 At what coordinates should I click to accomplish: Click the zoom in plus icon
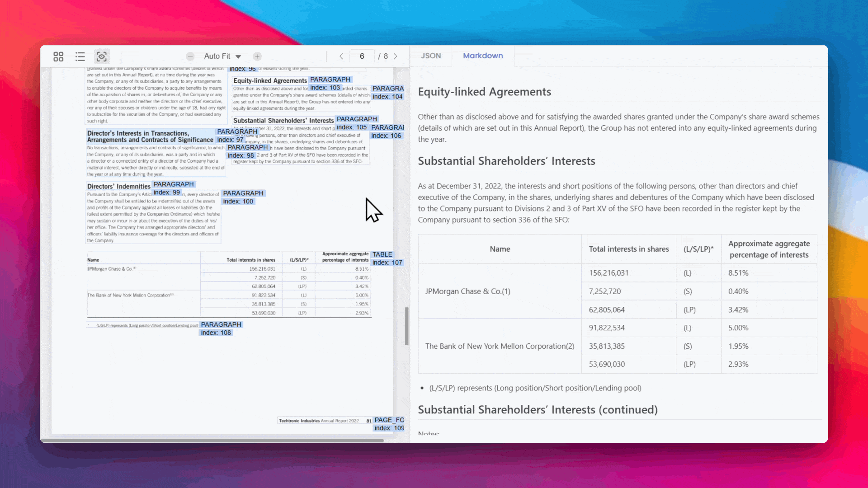(x=257, y=56)
